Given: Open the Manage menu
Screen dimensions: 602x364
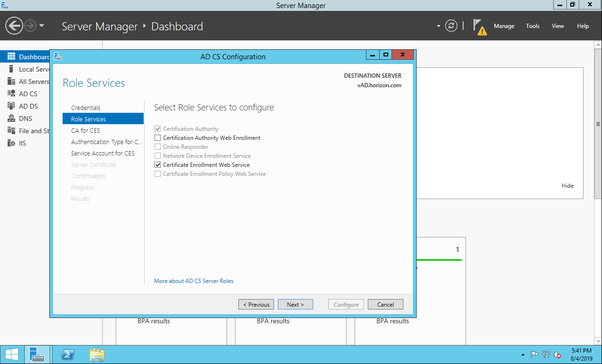Looking at the screenshot, I should coord(504,26).
